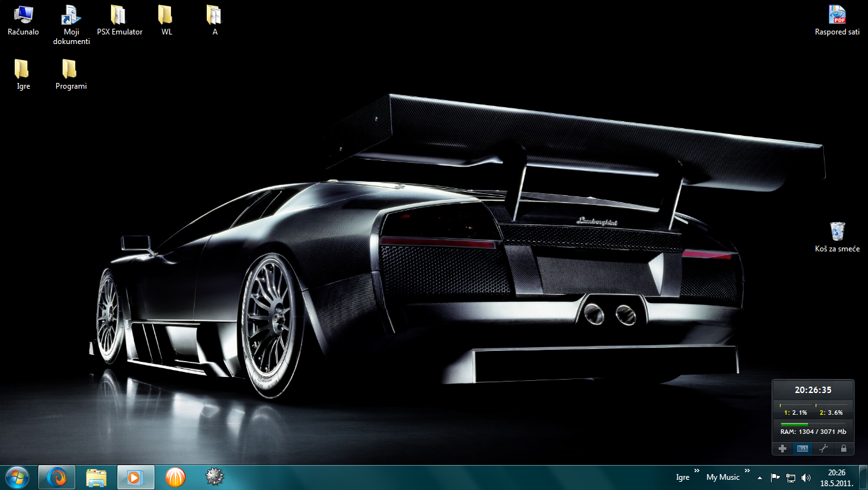Click the RAM usage bar in gadget

point(813,424)
